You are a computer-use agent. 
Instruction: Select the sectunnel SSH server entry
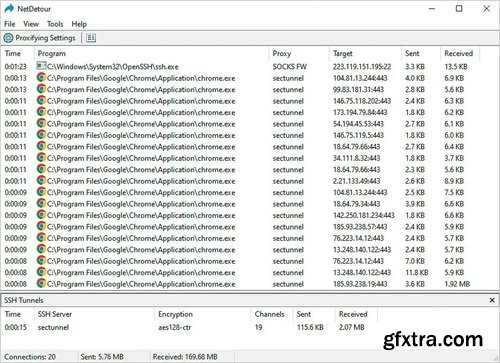pos(53,327)
